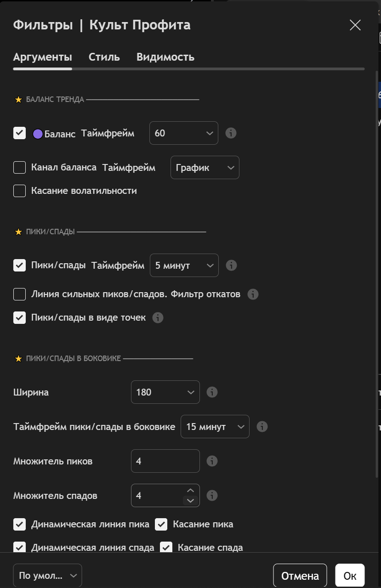Image resolution: width=381 pixels, height=588 pixels.
Task: Expand the Канал баланса График dropdown
Action: [x=205, y=168]
